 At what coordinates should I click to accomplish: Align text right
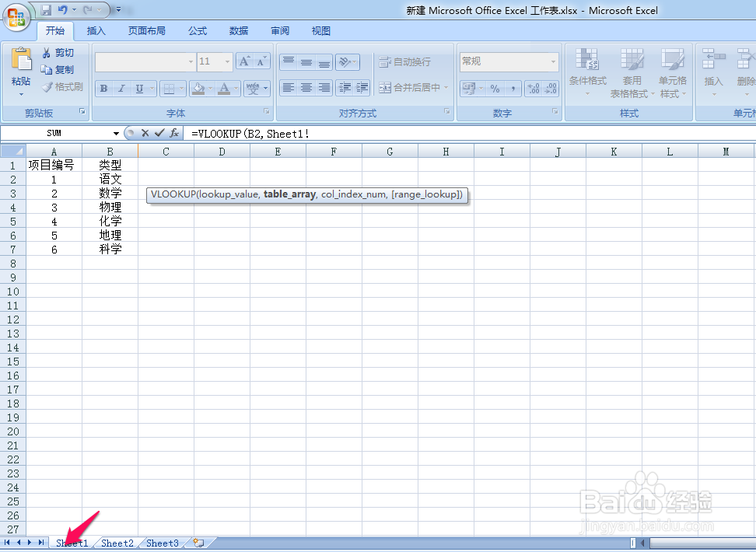pyautogui.click(x=324, y=87)
